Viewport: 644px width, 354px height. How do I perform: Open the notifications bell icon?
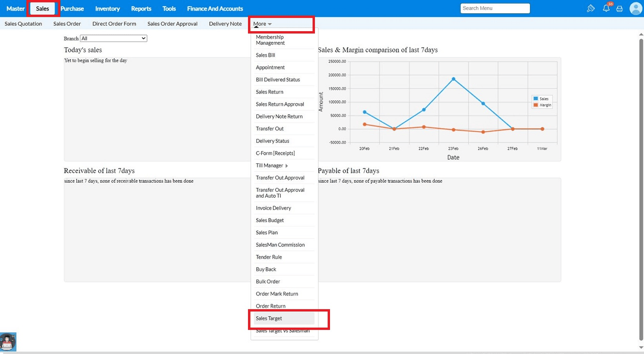point(606,8)
